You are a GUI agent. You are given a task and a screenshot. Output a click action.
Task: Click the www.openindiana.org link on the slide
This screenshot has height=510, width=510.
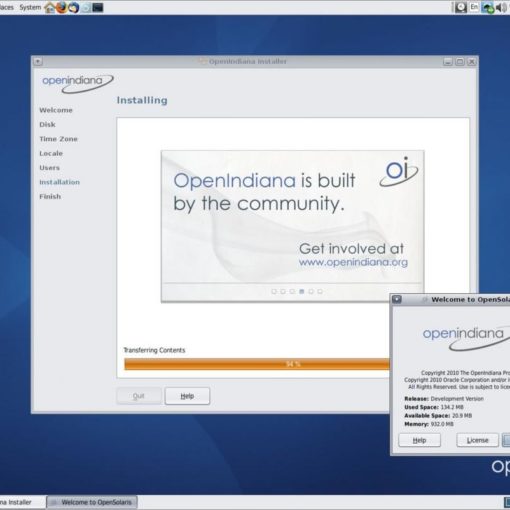point(353,262)
